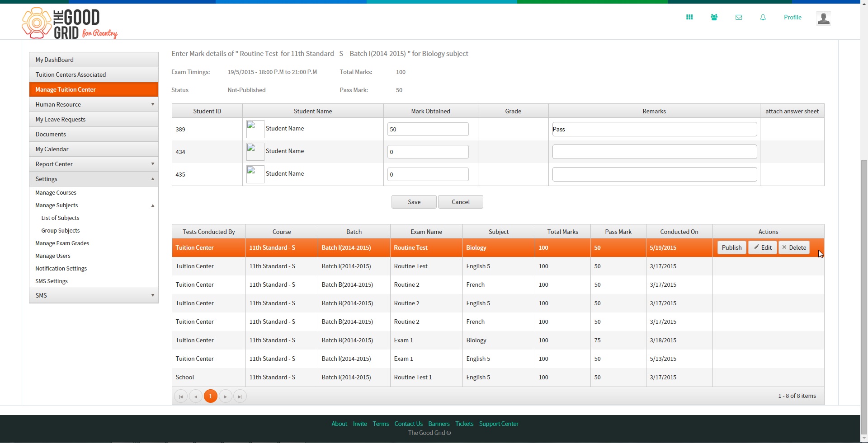Click the user avatar picture in header
The width and height of the screenshot is (868, 443).
point(824,18)
